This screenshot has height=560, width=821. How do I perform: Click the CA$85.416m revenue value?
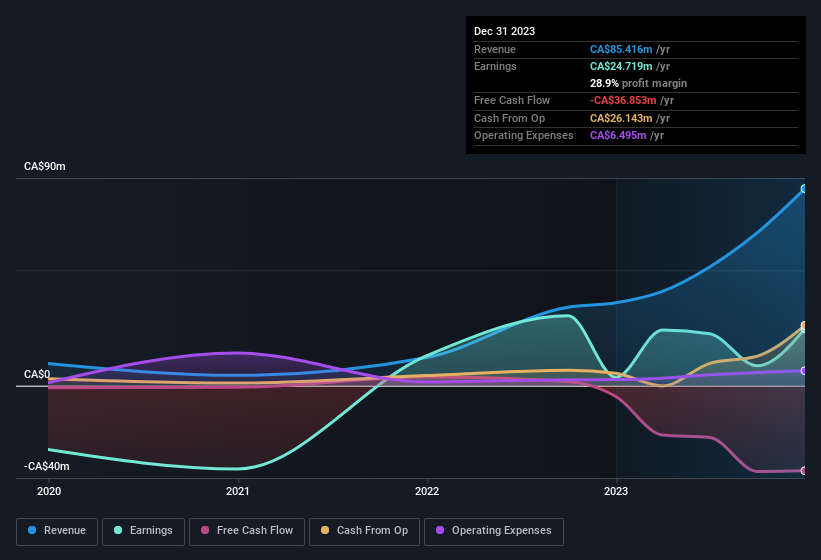pos(621,49)
